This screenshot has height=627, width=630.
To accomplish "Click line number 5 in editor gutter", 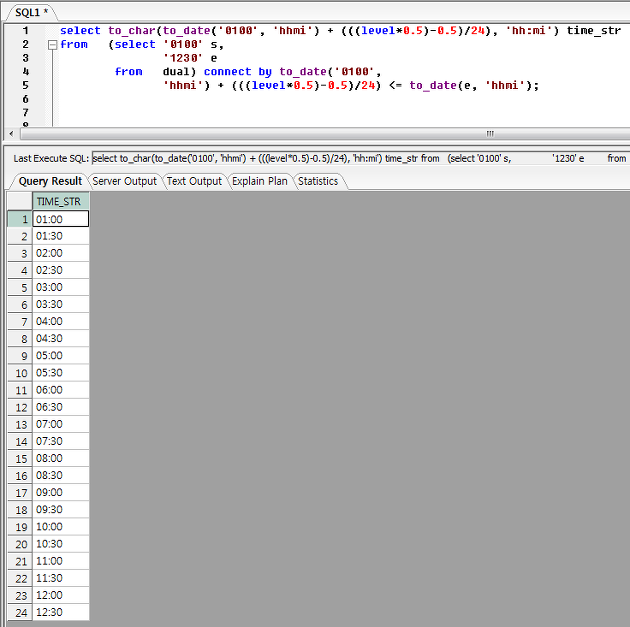I will [26, 85].
